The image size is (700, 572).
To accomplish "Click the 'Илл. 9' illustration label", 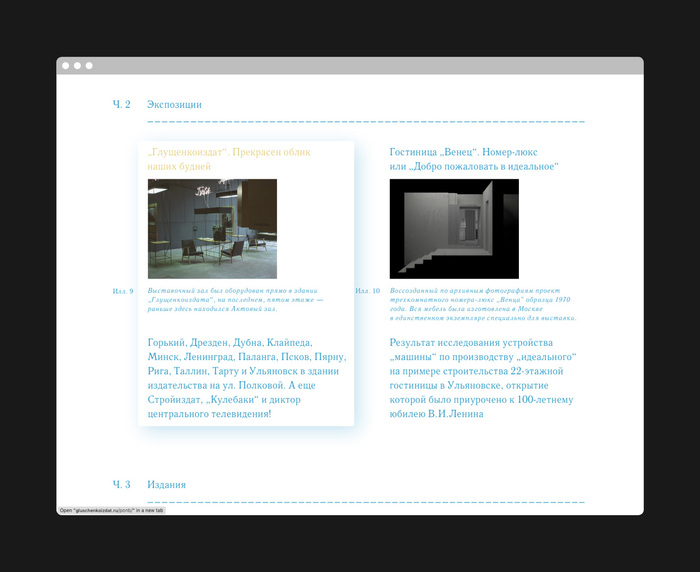I will click(123, 291).
